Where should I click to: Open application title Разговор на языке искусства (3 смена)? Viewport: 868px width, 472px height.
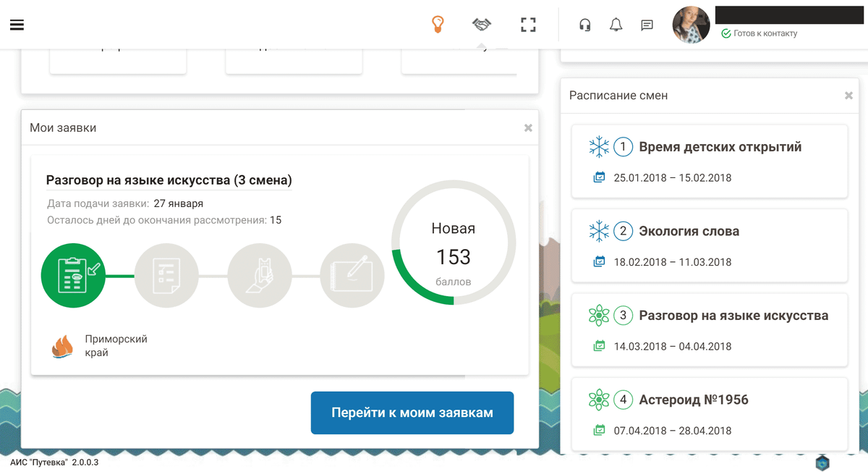point(169,180)
